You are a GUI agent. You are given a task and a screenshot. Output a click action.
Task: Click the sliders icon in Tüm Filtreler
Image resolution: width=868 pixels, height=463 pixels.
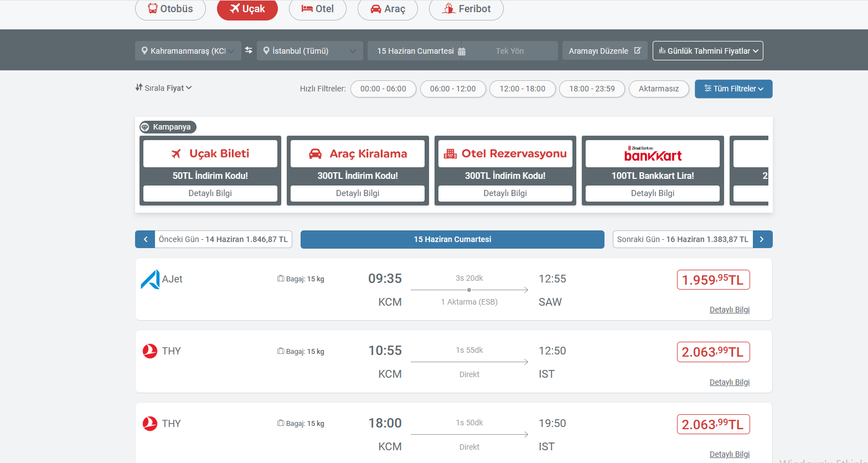click(x=708, y=88)
